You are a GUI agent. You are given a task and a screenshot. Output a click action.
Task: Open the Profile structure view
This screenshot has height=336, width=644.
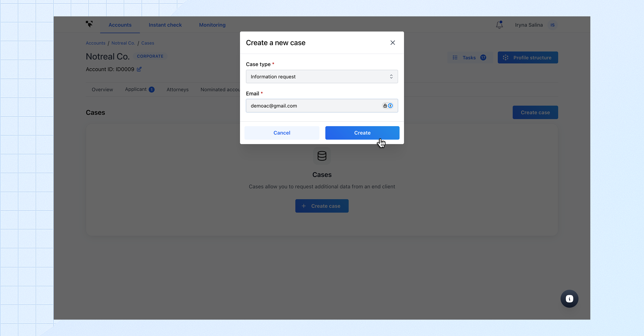coord(527,58)
